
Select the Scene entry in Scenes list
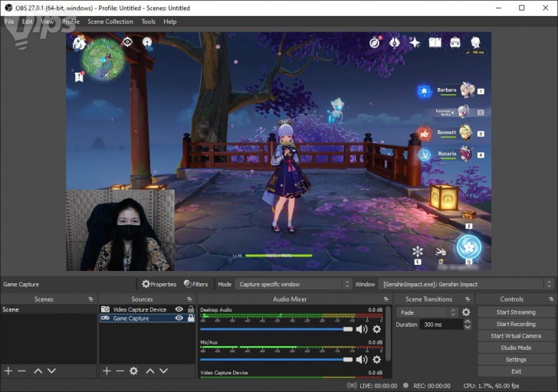tap(48, 309)
